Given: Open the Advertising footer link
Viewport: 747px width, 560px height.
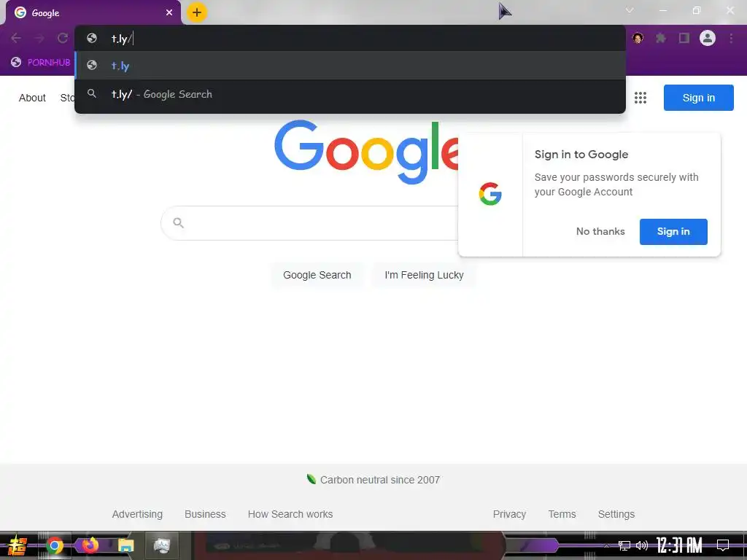Looking at the screenshot, I should click(x=137, y=514).
